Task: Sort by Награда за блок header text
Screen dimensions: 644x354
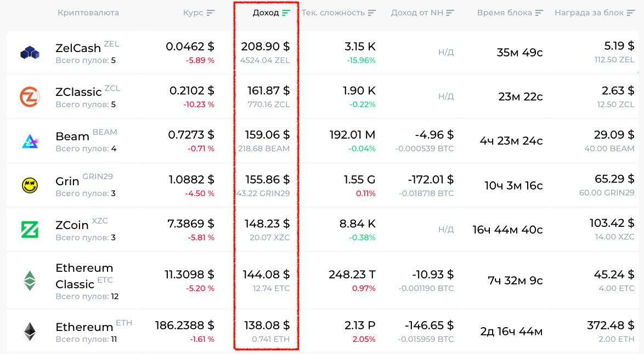Action: click(589, 13)
